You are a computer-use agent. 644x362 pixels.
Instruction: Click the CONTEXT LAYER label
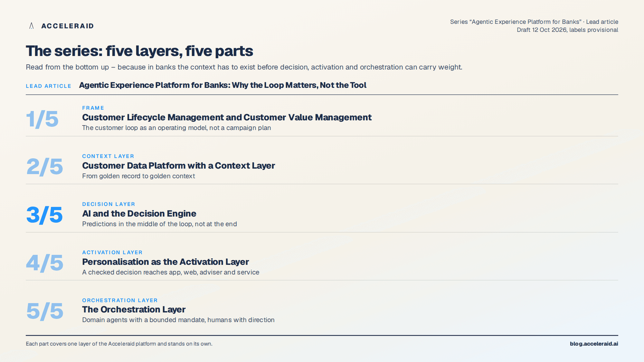coord(108,156)
